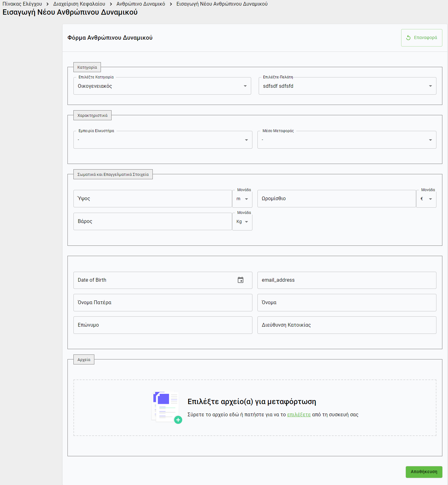
Task: Open the Date of Birth calendar picker
Action: tap(240, 280)
